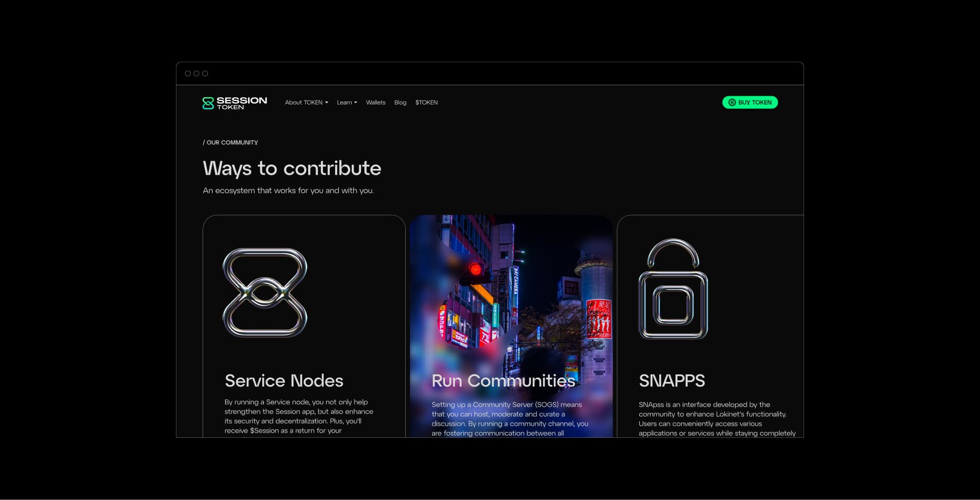
Task: Go to the Wallets page
Action: 375,103
